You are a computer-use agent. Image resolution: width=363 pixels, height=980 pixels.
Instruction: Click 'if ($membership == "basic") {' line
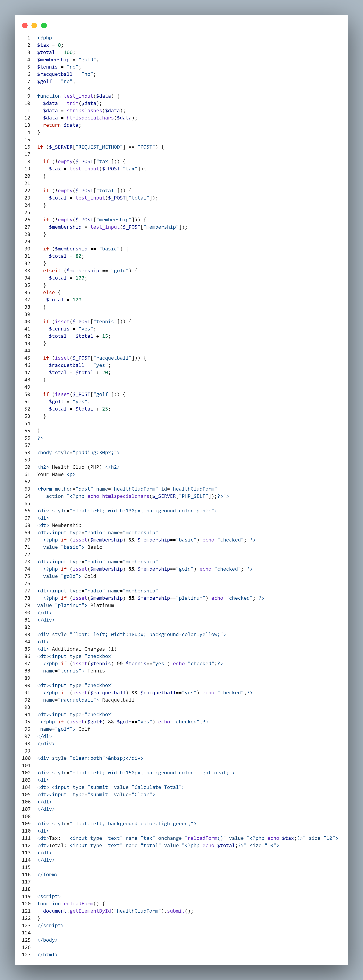pos(86,249)
